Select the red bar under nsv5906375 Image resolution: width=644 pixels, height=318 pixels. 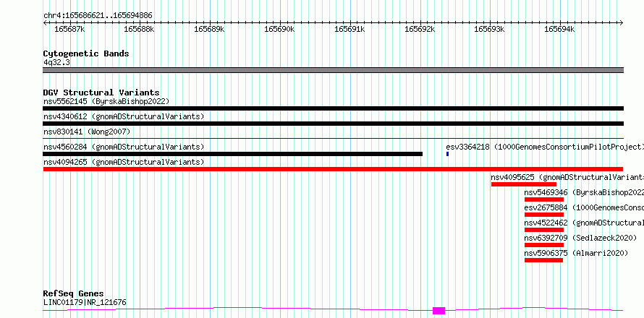click(x=543, y=260)
